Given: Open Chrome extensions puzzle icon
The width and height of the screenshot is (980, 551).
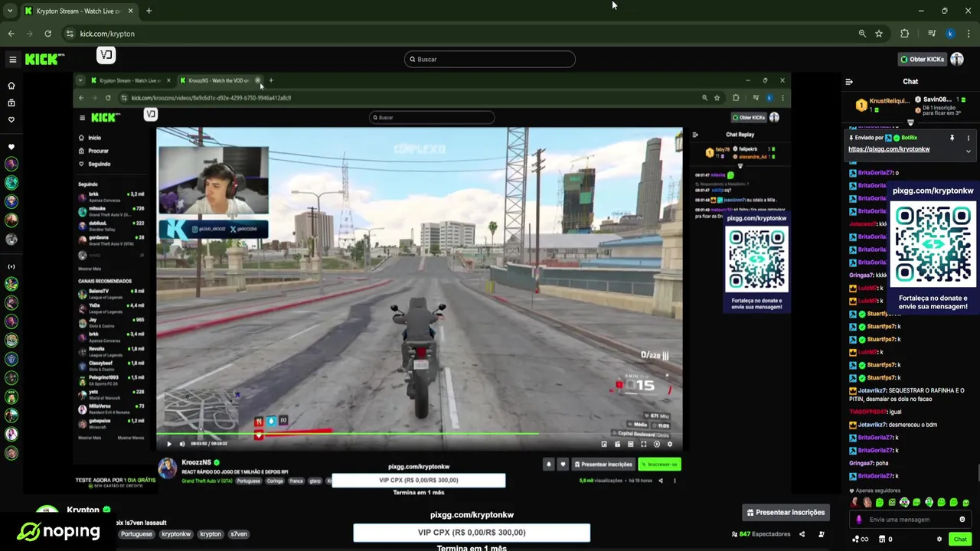Looking at the screenshot, I should [905, 34].
